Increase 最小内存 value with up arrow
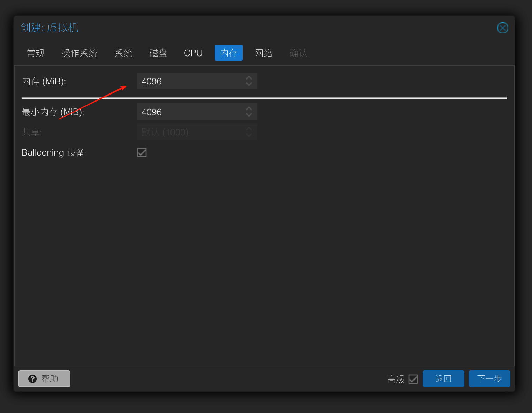This screenshot has height=413, width=532. (249, 108)
